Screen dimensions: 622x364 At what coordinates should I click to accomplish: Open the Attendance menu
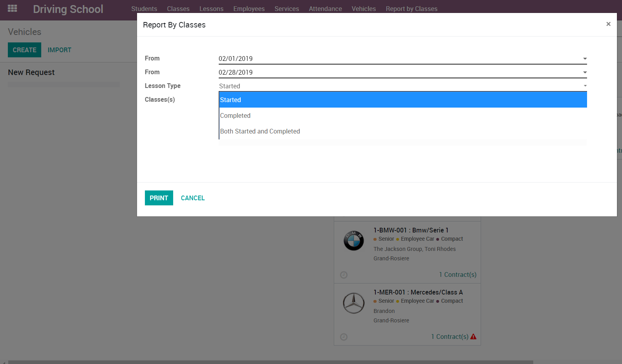(325, 9)
